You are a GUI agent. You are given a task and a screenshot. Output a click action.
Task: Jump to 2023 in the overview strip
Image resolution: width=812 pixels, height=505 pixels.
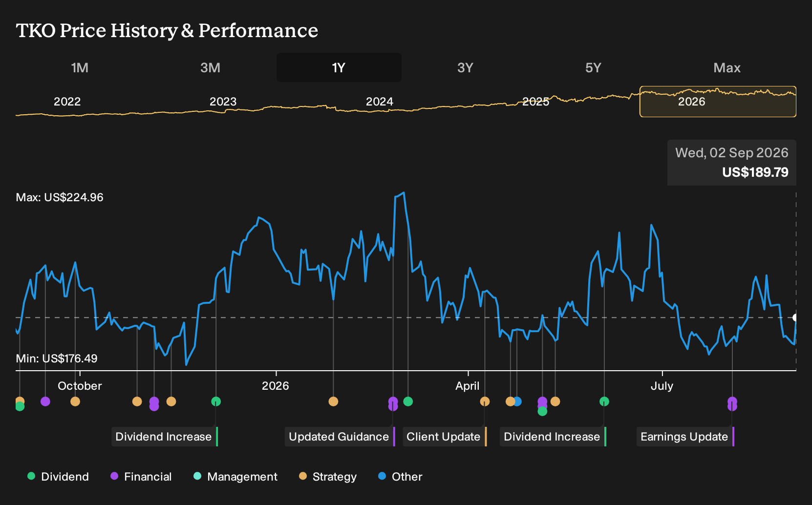(x=223, y=102)
